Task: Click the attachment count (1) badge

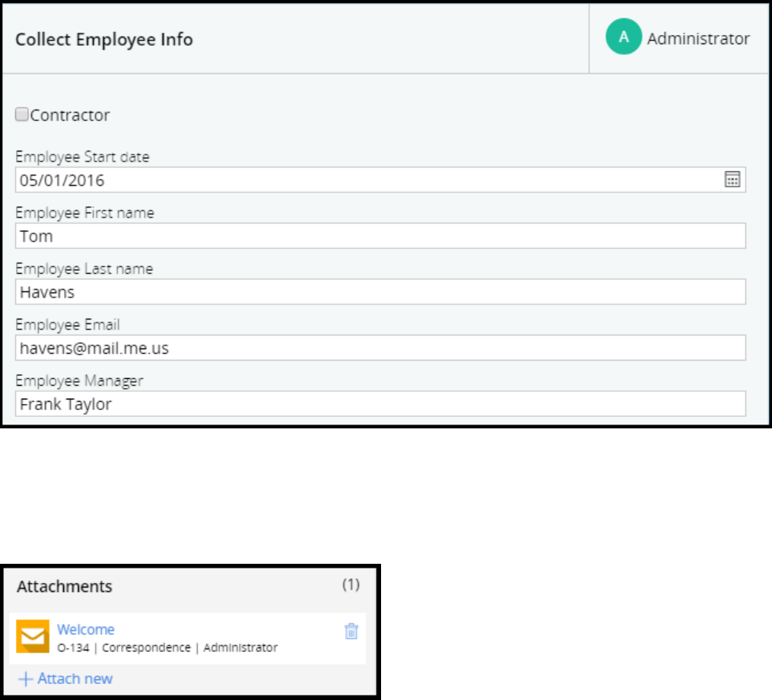Action: (x=351, y=585)
